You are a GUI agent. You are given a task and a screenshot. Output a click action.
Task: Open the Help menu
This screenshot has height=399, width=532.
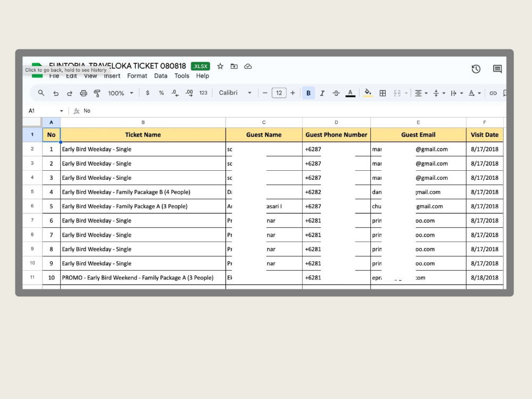(202, 76)
